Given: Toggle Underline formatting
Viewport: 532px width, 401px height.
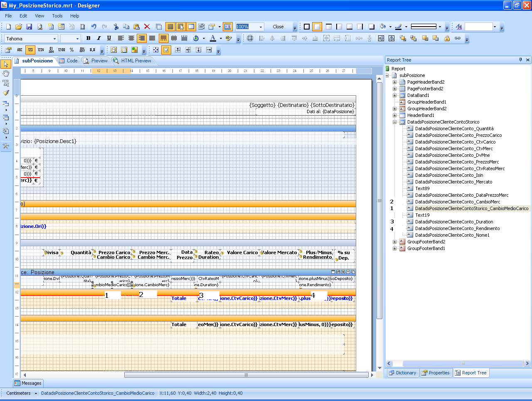Looking at the screenshot, I should point(109,38).
